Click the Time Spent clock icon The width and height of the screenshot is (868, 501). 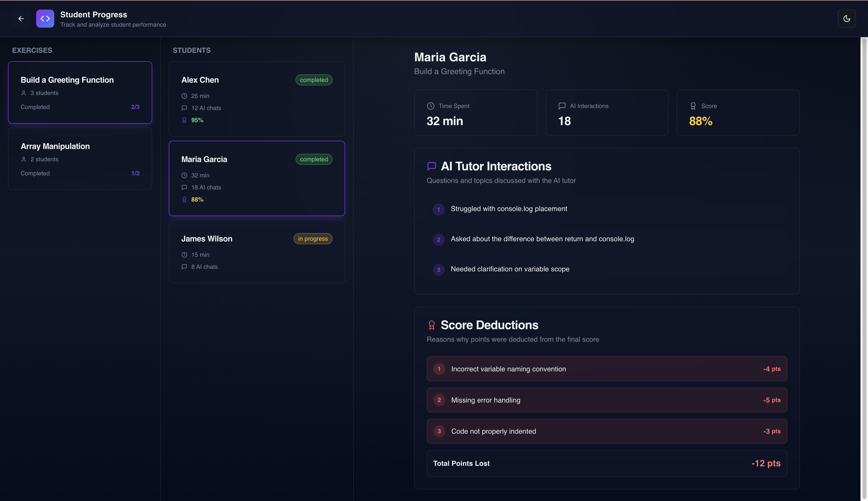click(430, 106)
